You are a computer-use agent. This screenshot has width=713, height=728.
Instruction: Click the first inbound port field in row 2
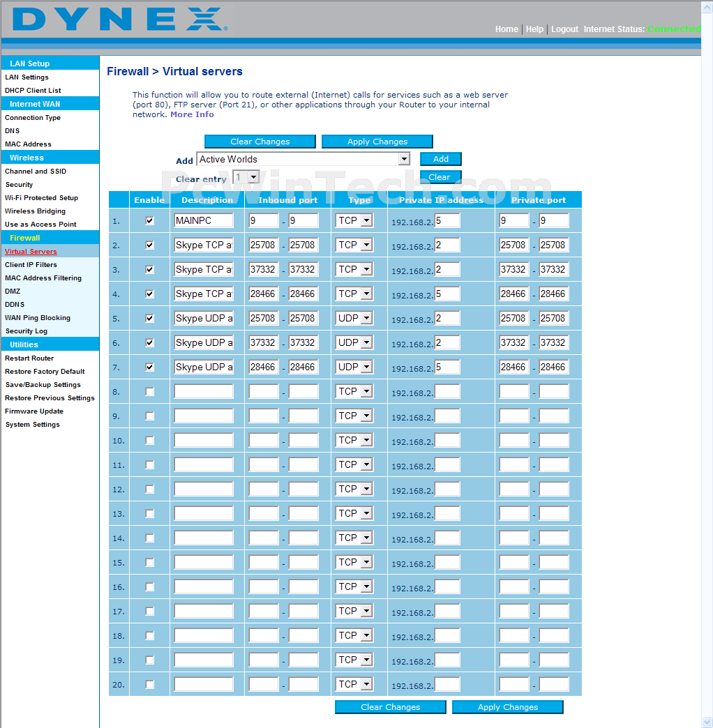tap(264, 245)
